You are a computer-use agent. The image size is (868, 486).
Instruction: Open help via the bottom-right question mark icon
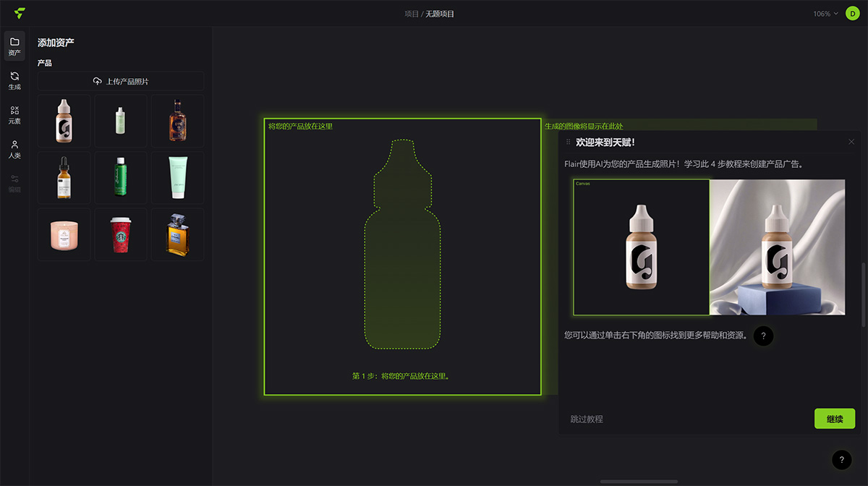(841, 460)
